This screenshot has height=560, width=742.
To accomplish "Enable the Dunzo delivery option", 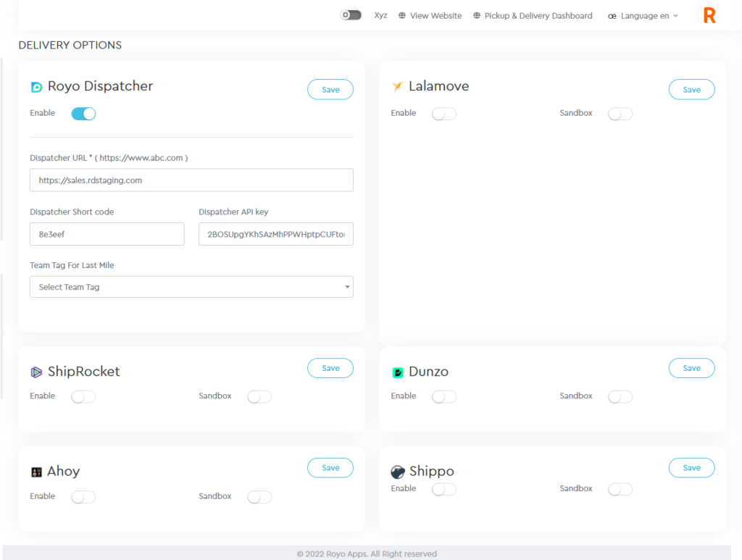I will point(444,396).
